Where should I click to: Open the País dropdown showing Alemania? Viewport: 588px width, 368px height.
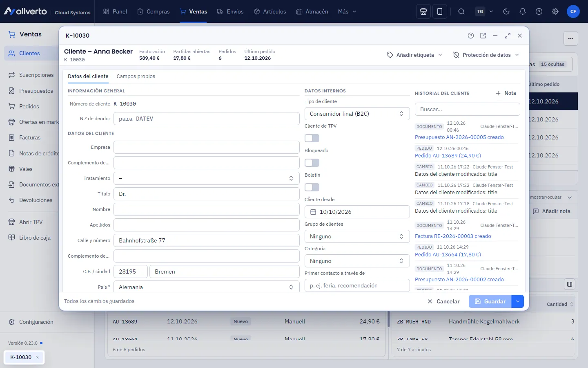(x=207, y=287)
